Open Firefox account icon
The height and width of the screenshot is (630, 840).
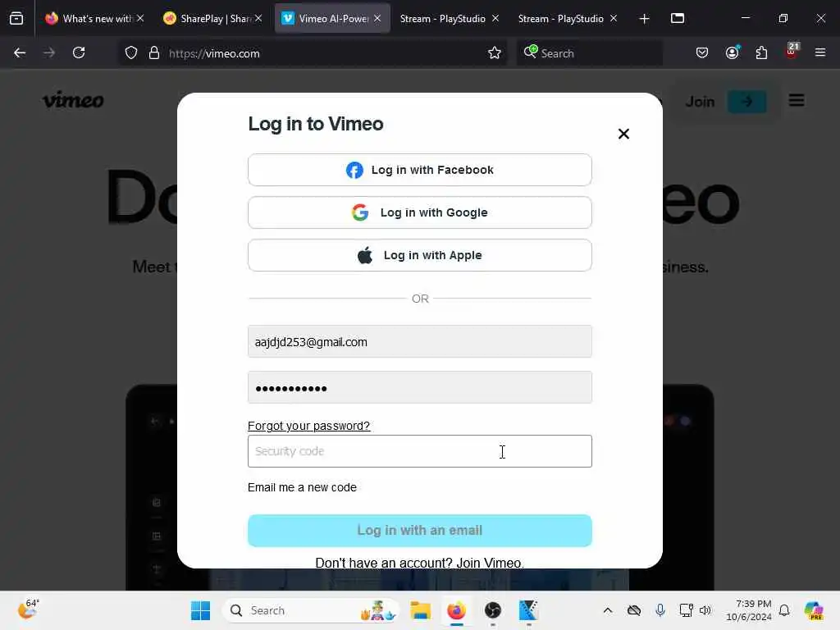point(733,52)
